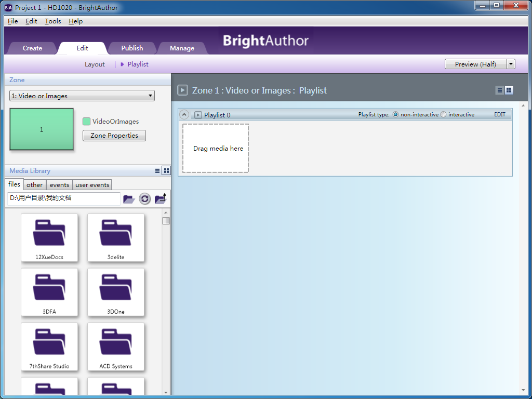532x399 pixels.
Task: Open the File menu
Action: pos(12,21)
